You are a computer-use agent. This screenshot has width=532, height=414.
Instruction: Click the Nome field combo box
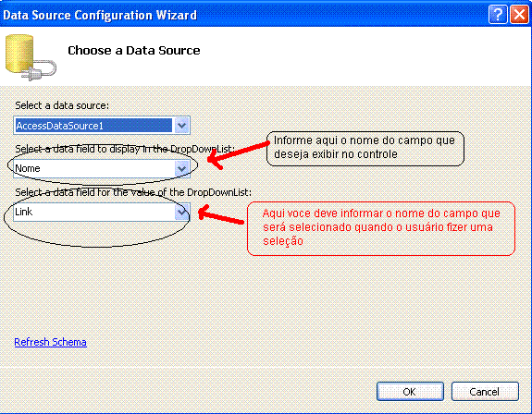pos(102,168)
